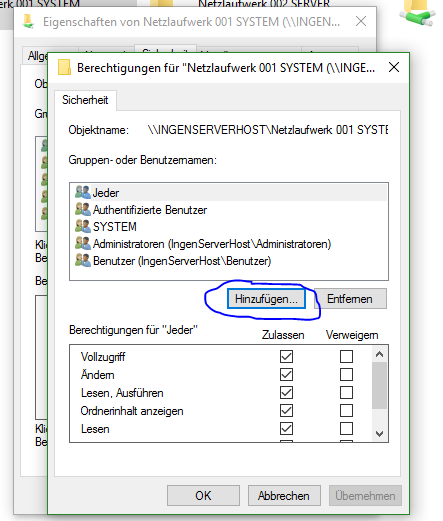Click the SYSTEM user icon
This screenshot has height=521, width=443.
(83, 226)
